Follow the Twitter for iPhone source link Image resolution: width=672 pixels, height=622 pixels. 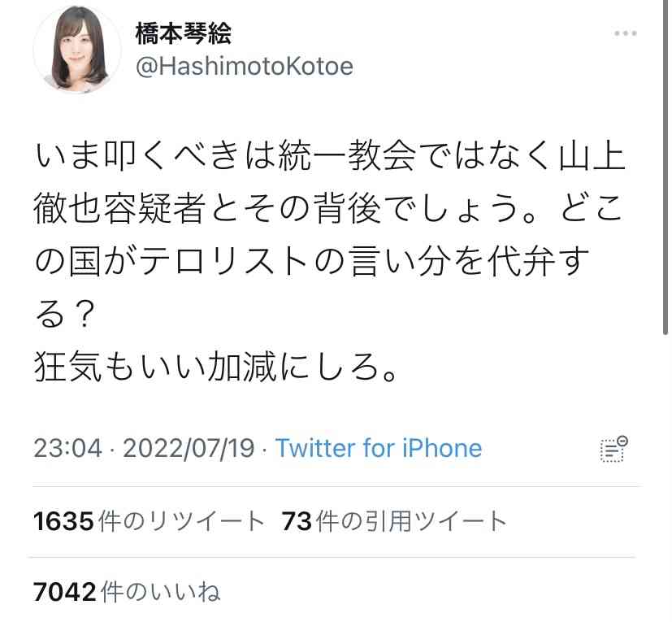[379, 448]
